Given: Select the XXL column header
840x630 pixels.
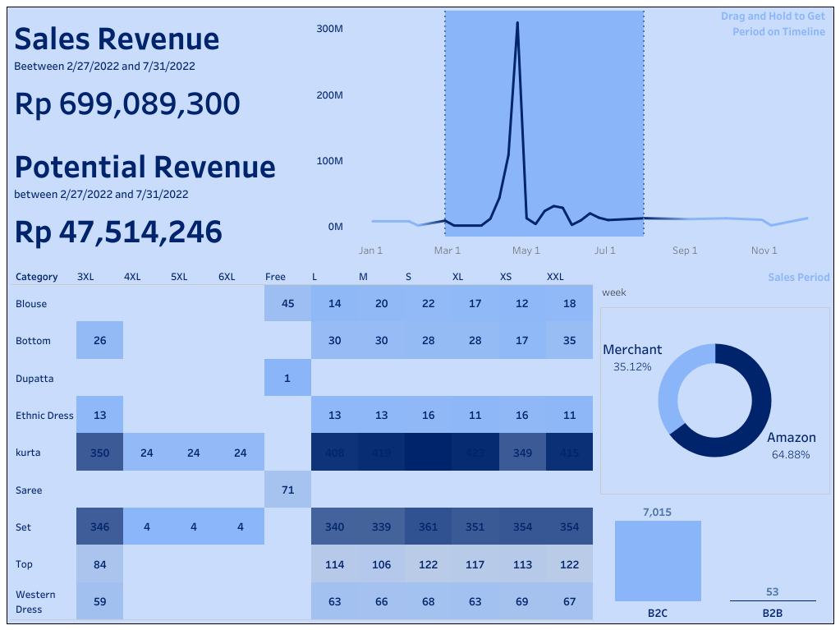Looking at the screenshot, I should click(x=555, y=277).
